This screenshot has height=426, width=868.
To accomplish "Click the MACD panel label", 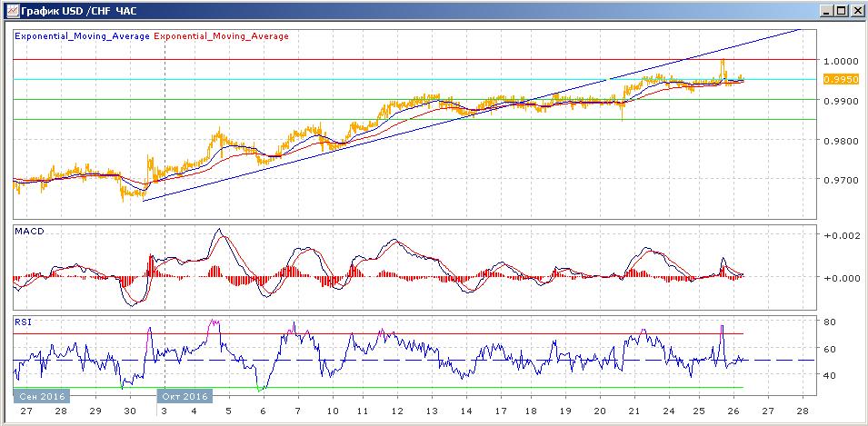I will tap(29, 231).
